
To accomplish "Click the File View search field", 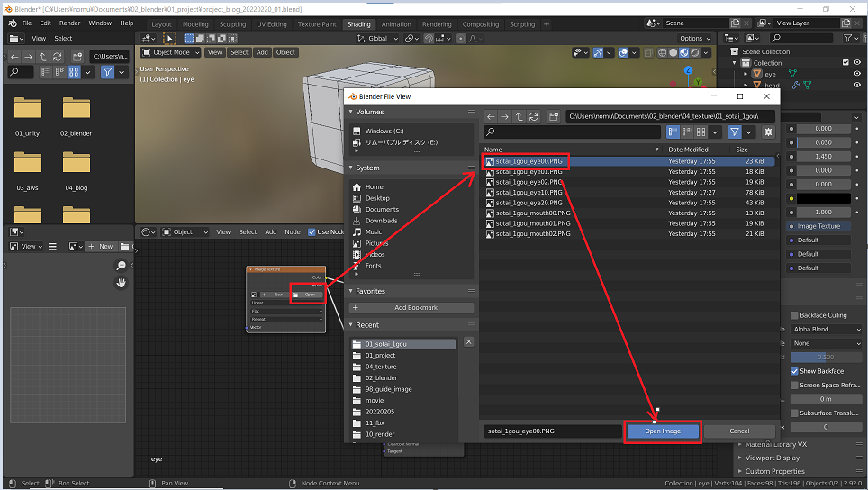I will coord(573,132).
